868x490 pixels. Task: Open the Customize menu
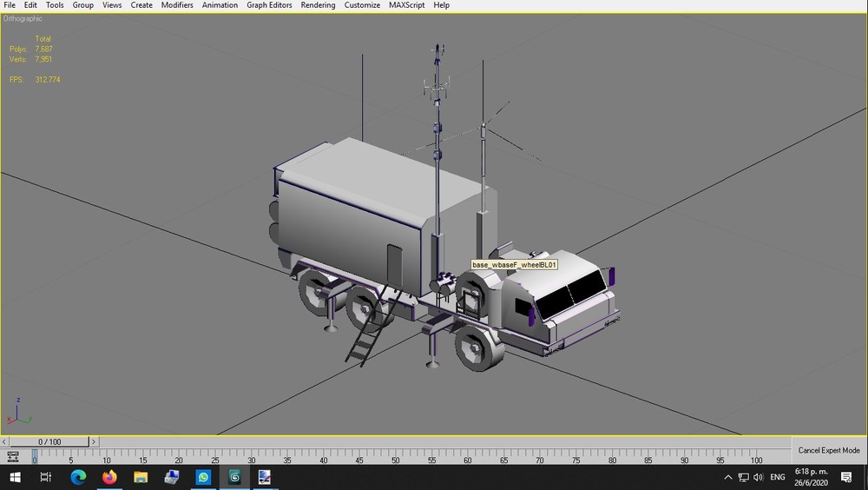point(362,5)
